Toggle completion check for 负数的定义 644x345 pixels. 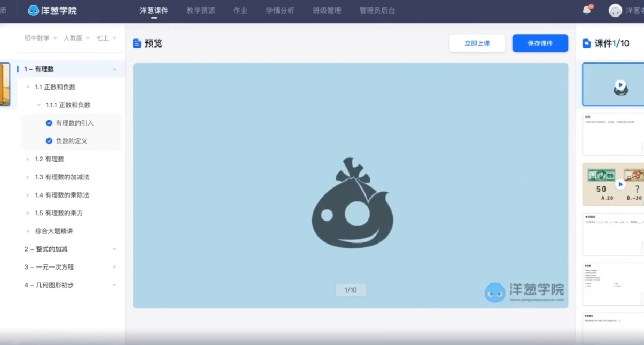click(x=49, y=140)
